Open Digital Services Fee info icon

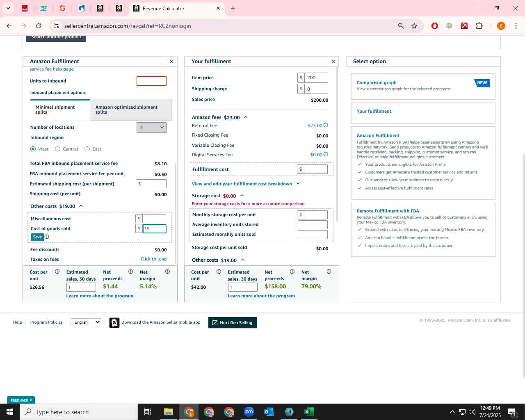coord(326,155)
